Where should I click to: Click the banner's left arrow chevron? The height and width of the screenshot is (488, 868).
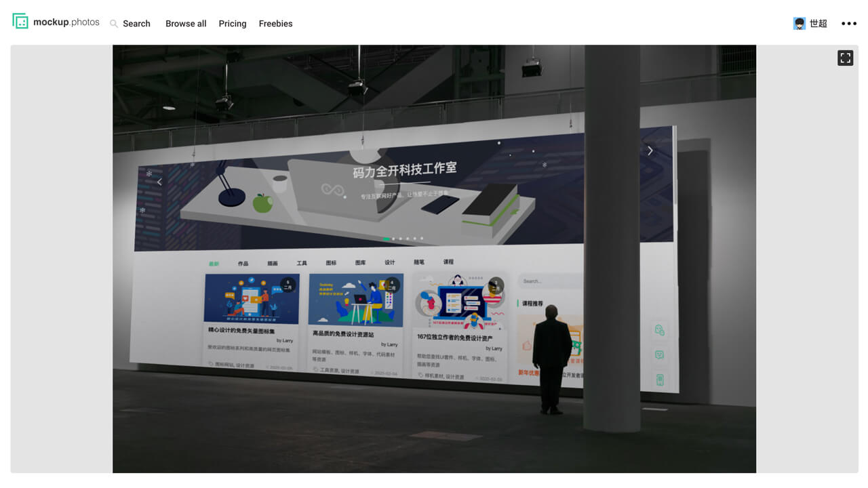(159, 182)
